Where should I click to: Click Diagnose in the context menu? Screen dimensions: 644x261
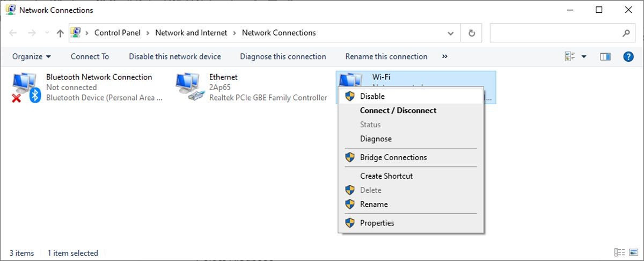pyautogui.click(x=411, y=139)
